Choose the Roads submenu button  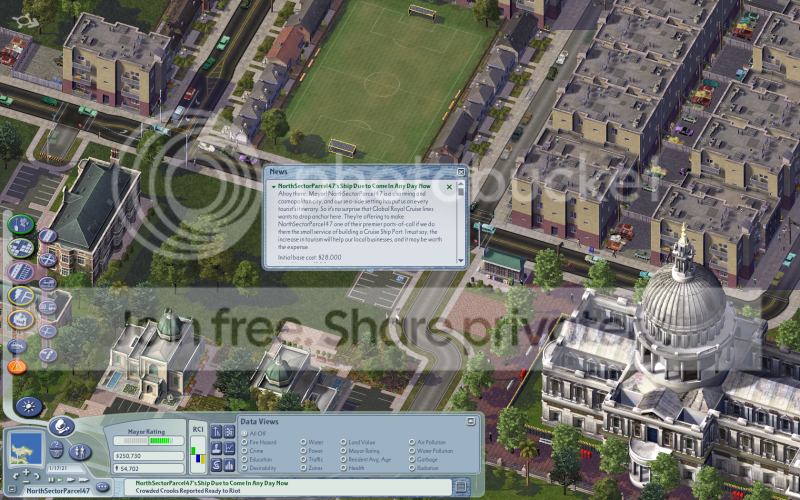pyautogui.click(x=47, y=236)
